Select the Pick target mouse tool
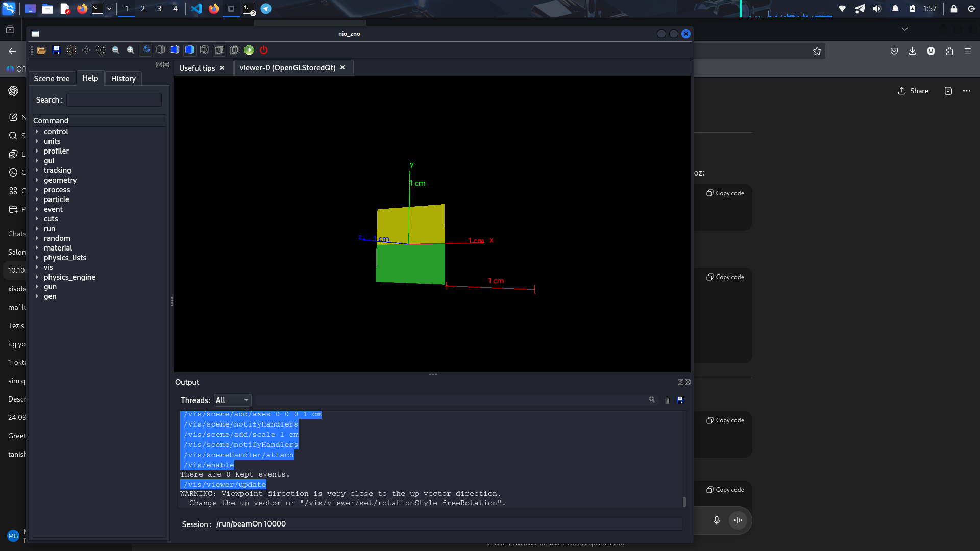 click(x=101, y=50)
